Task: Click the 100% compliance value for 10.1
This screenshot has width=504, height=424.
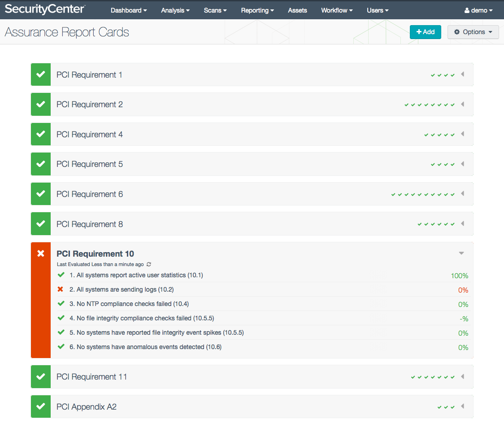Action: [459, 276]
